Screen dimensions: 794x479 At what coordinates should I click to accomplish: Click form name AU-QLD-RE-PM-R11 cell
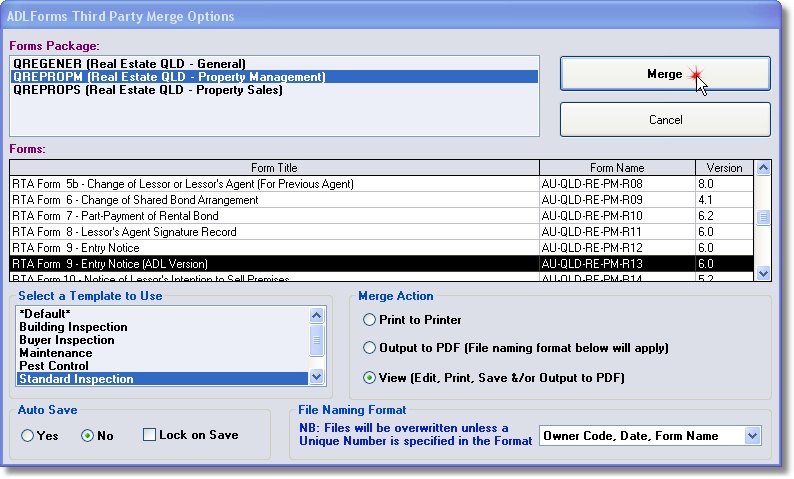click(617, 232)
